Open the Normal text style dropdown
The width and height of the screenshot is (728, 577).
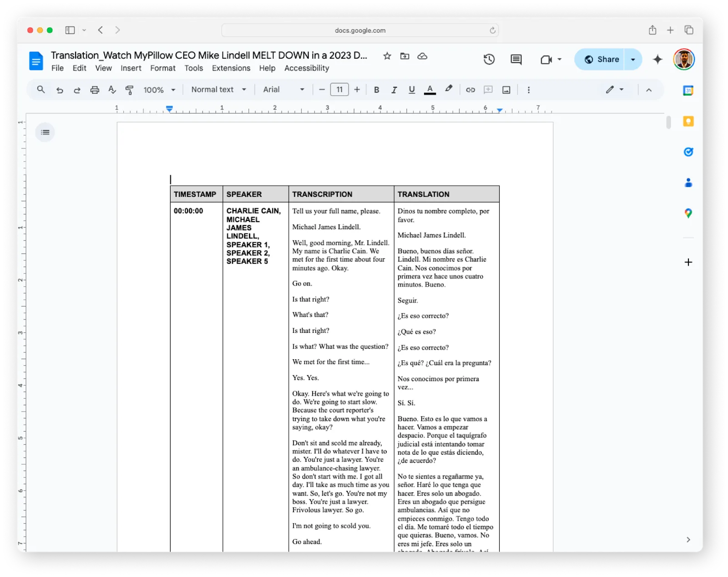click(219, 90)
